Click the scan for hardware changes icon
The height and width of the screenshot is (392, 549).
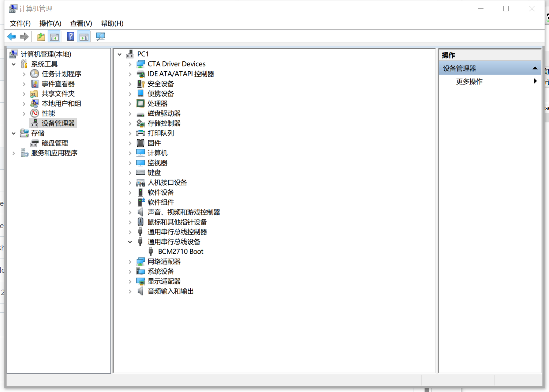click(x=100, y=37)
